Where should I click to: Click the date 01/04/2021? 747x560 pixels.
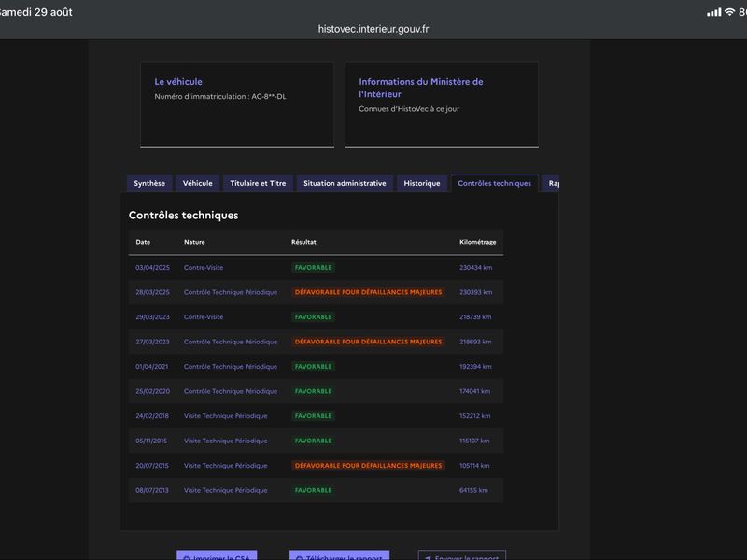pyautogui.click(x=152, y=367)
